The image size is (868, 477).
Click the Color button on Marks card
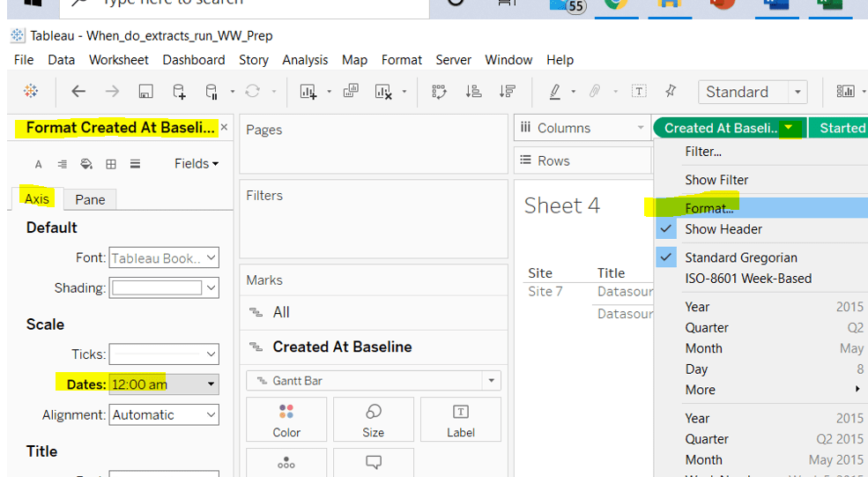tap(286, 420)
